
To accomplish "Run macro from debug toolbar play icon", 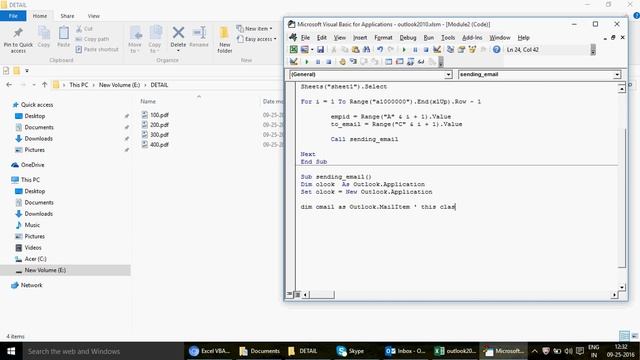I will pyautogui.click(x=307, y=62).
